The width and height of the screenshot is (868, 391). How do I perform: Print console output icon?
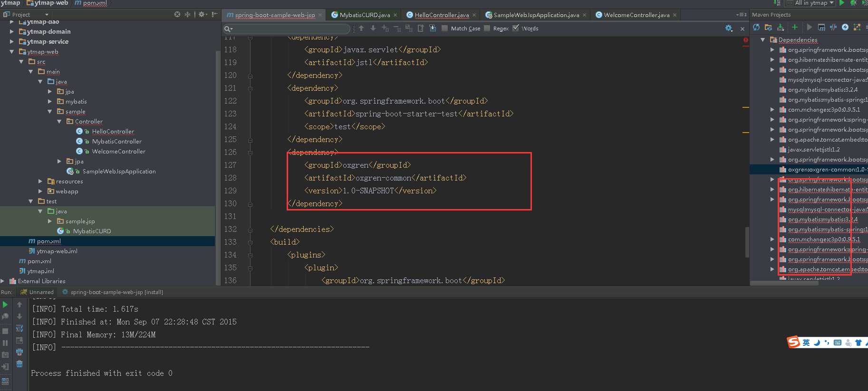point(19,352)
